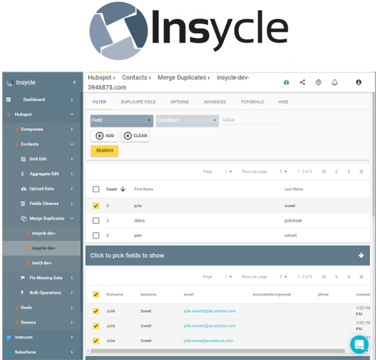
Task: Uncheck the julie.sweet3@accenture.com row checkbox
Action: point(96,311)
